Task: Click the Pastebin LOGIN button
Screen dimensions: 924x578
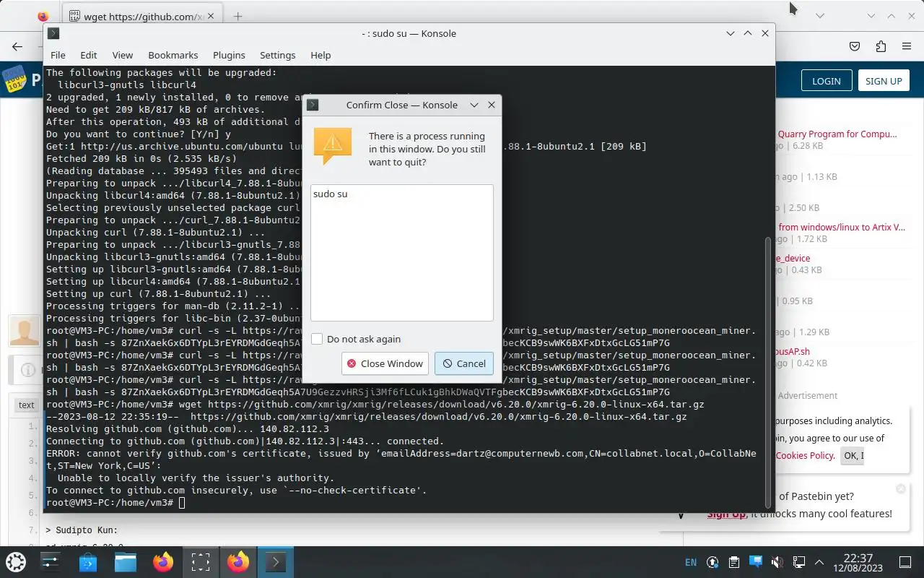Action: [x=826, y=81]
